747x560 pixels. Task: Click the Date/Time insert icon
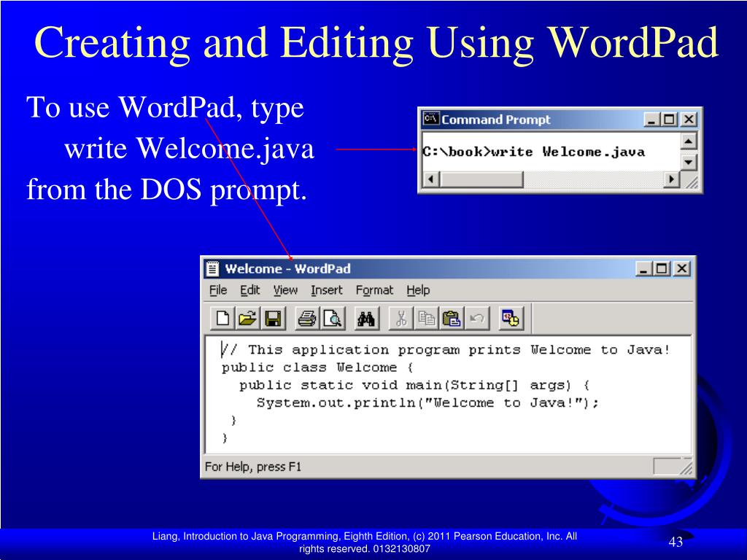click(x=511, y=319)
